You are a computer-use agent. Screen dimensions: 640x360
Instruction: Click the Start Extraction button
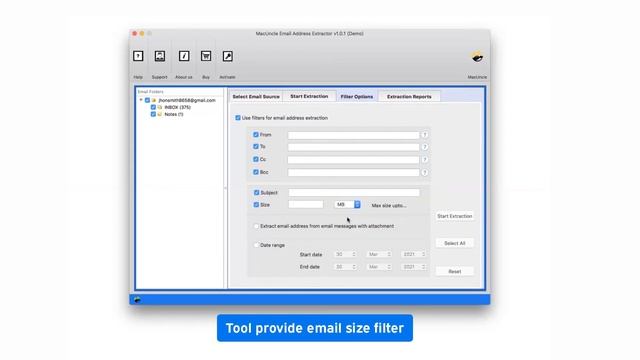(x=454, y=216)
